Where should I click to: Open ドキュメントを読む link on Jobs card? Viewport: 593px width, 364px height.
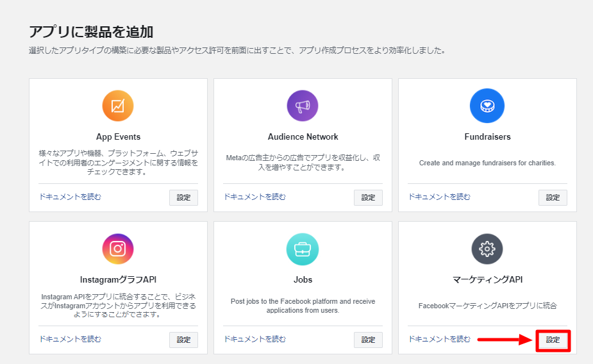(x=255, y=339)
